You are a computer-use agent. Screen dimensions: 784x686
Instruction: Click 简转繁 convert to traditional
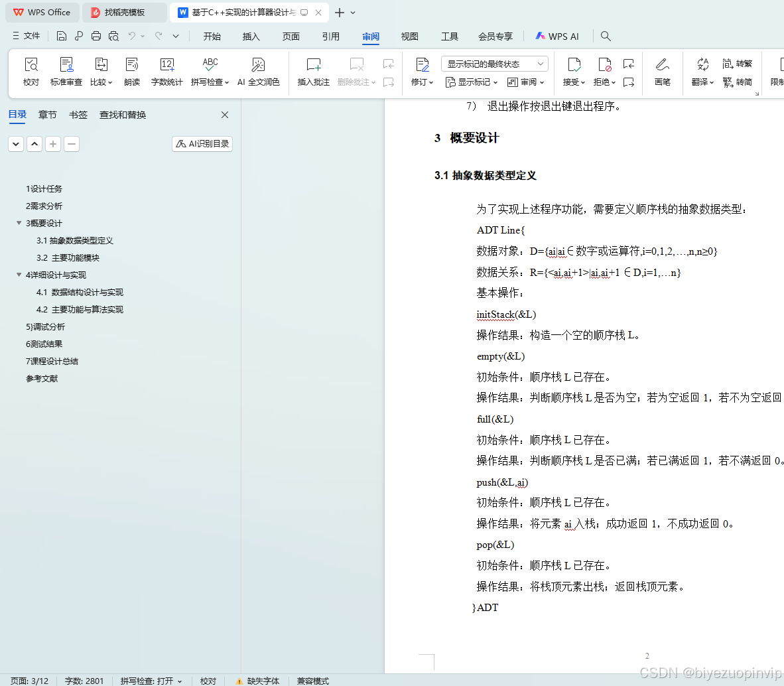[x=738, y=64]
